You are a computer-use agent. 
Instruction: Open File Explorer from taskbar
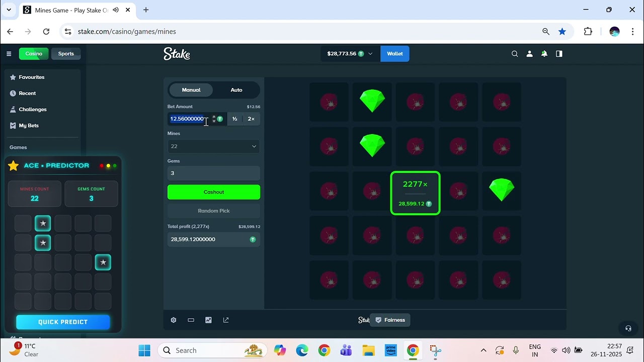[x=369, y=350]
